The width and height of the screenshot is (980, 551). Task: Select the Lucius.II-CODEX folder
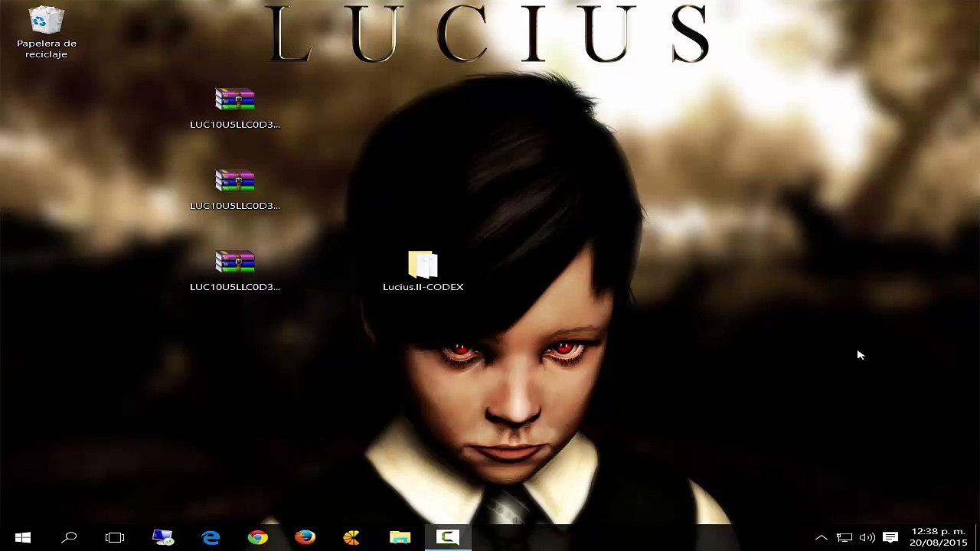pos(423,271)
